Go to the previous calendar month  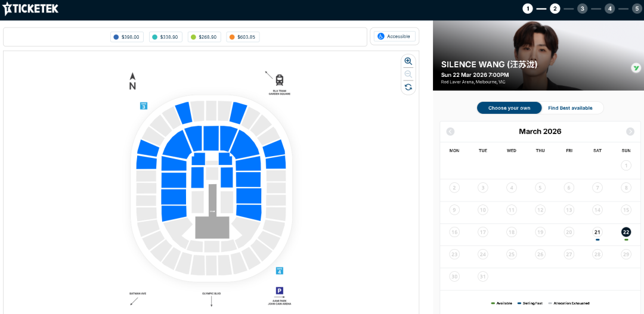tap(450, 132)
